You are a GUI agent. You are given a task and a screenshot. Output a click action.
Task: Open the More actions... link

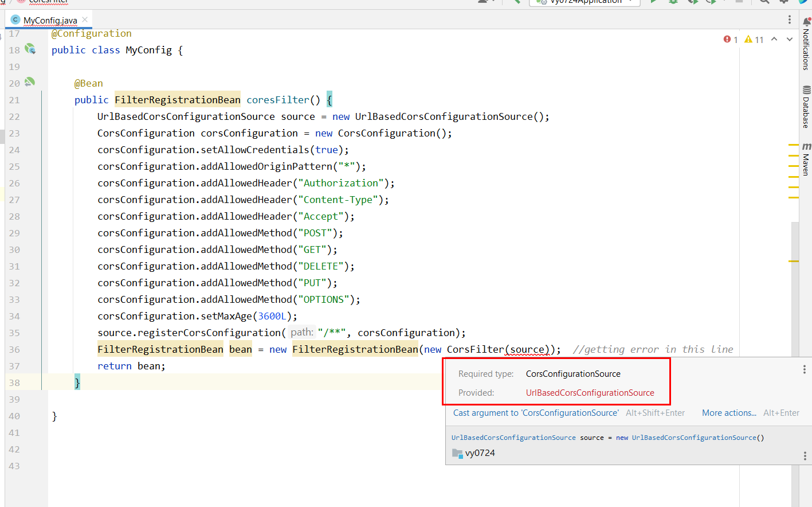click(x=729, y=413)
